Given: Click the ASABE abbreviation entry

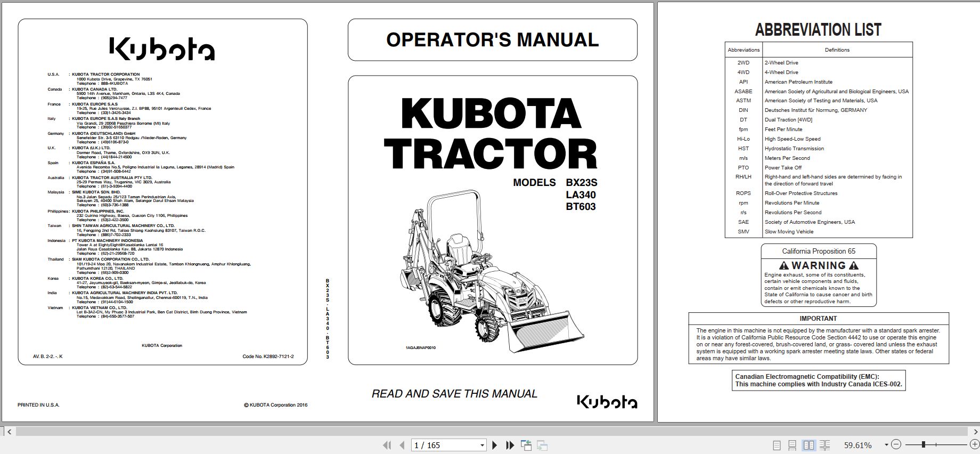Looking at the screenshot, I should pos(744,92).
